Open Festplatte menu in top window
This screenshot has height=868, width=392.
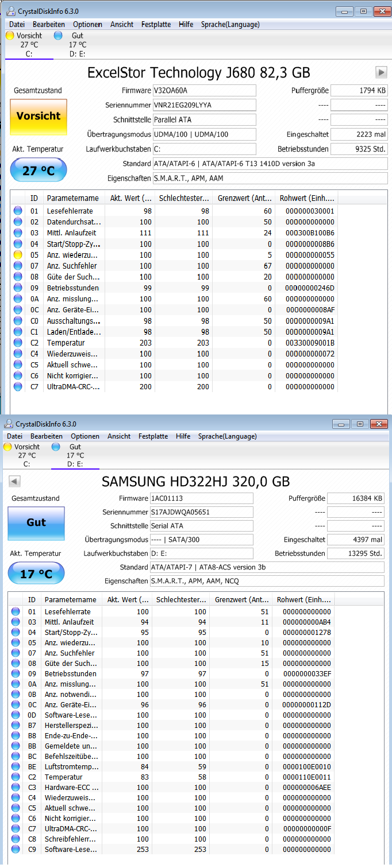tap(156, 24)
